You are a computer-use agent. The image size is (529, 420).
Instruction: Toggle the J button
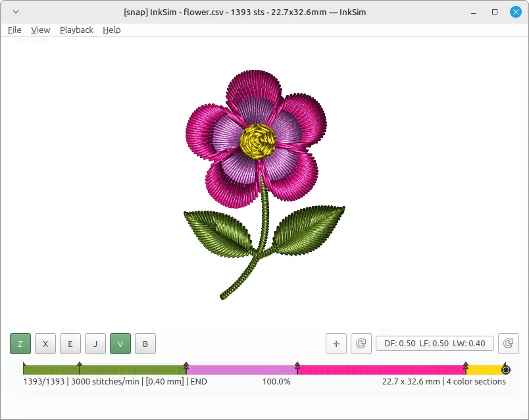point(95,344)
